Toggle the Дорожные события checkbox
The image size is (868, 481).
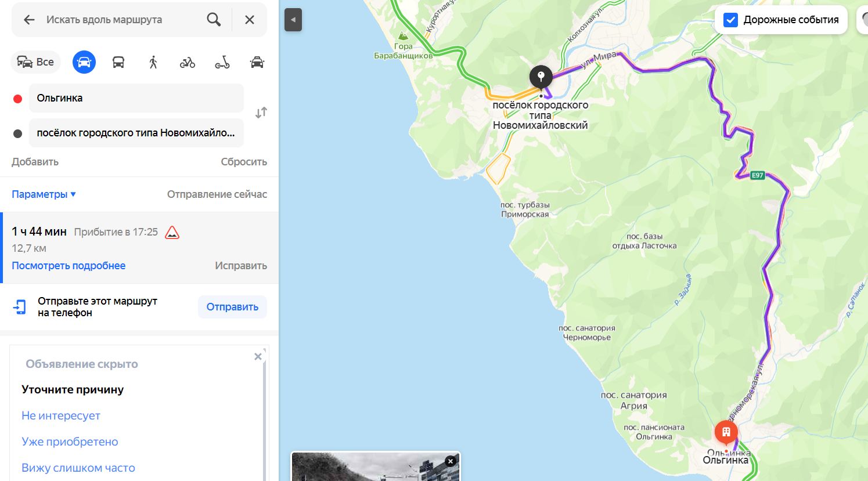point(730,20)
